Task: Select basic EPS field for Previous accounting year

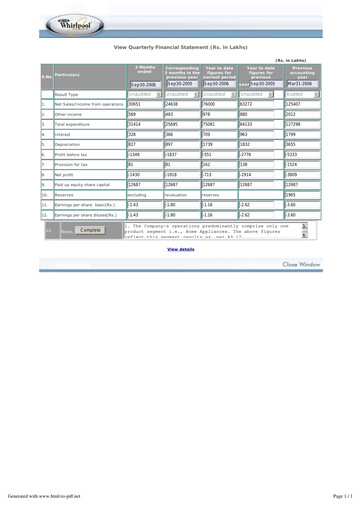Action: pyautogui.click(x=303, y=205)
